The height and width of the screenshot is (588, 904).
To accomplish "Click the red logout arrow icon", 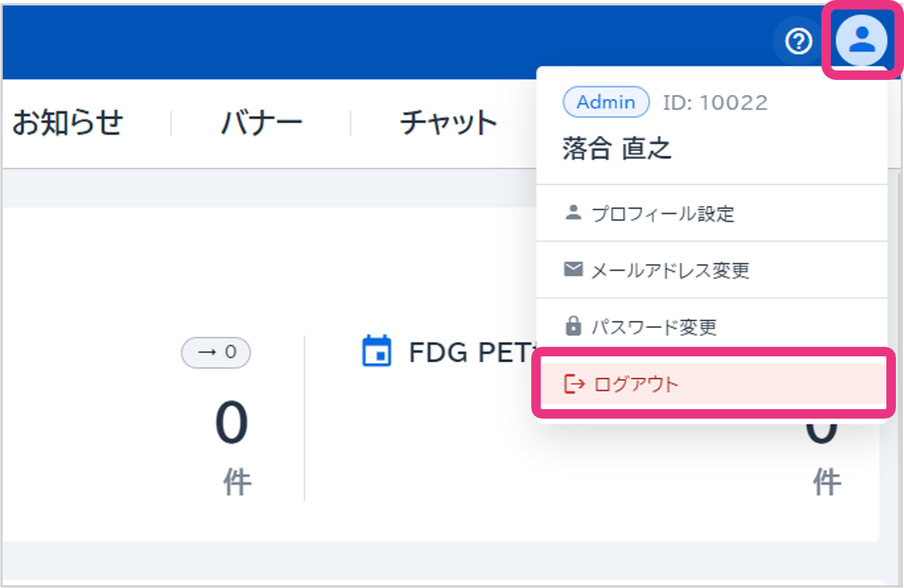I will (x=574, y=384).
